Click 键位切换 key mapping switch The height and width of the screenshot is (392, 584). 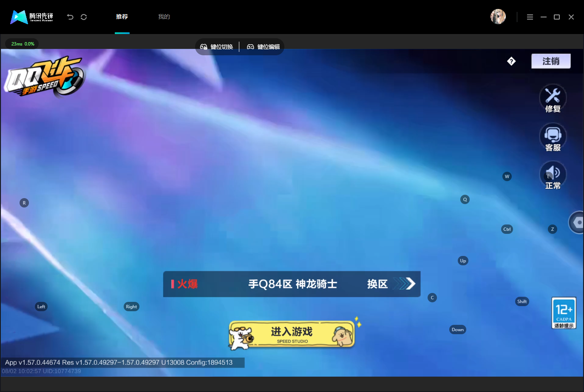217,47
